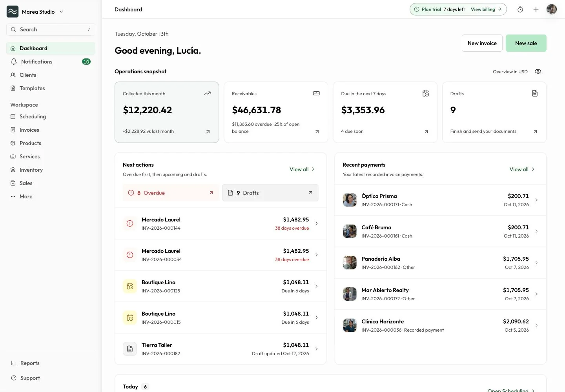The height and width of the screenshot is (392, 565).
Task: Click the Sales sidebar icon
Action: coord(13,183)
